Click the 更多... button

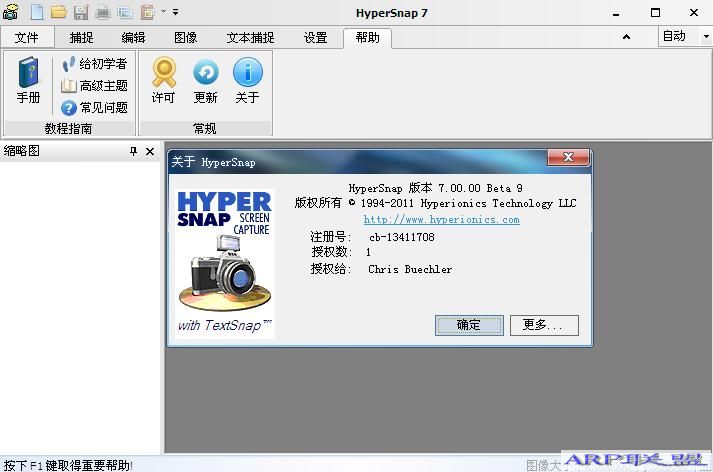point(544,325)
